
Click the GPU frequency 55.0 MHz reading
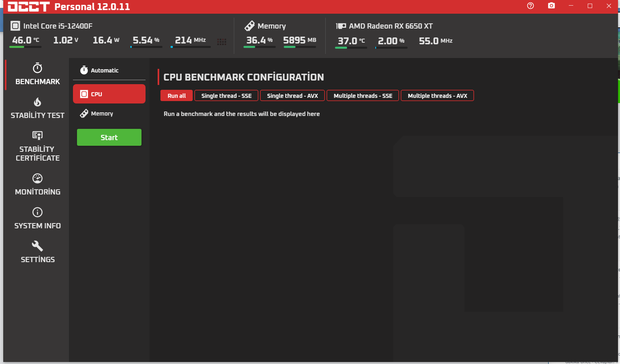435,41
